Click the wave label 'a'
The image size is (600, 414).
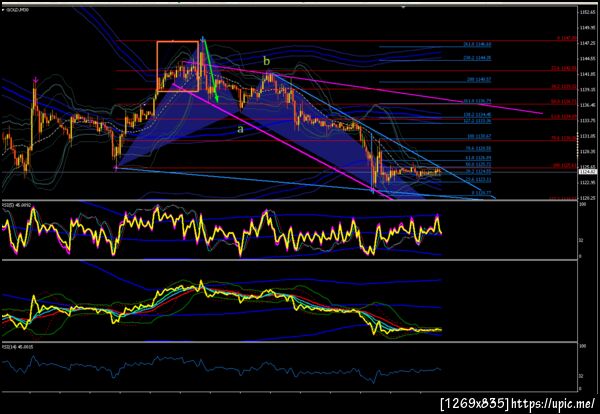pos(240,129)
